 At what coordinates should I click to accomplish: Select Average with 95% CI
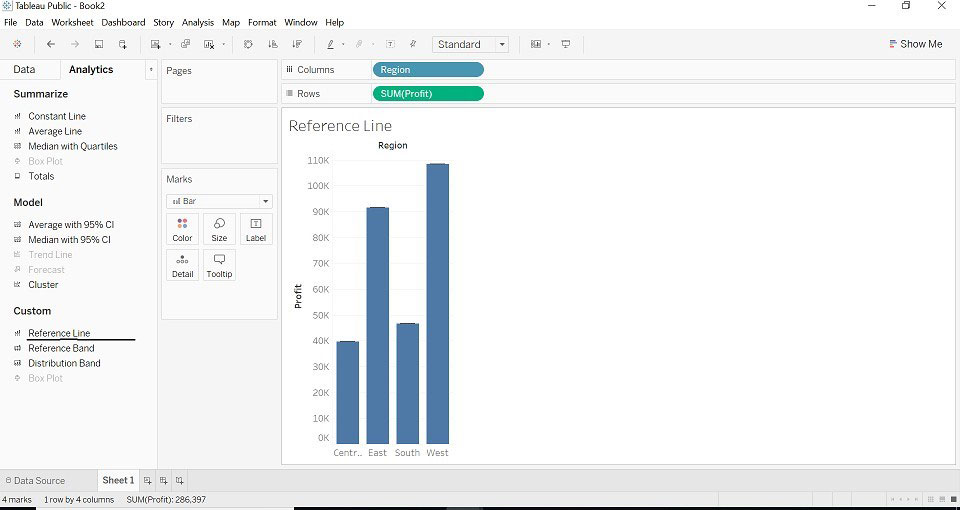pos(71,225)
